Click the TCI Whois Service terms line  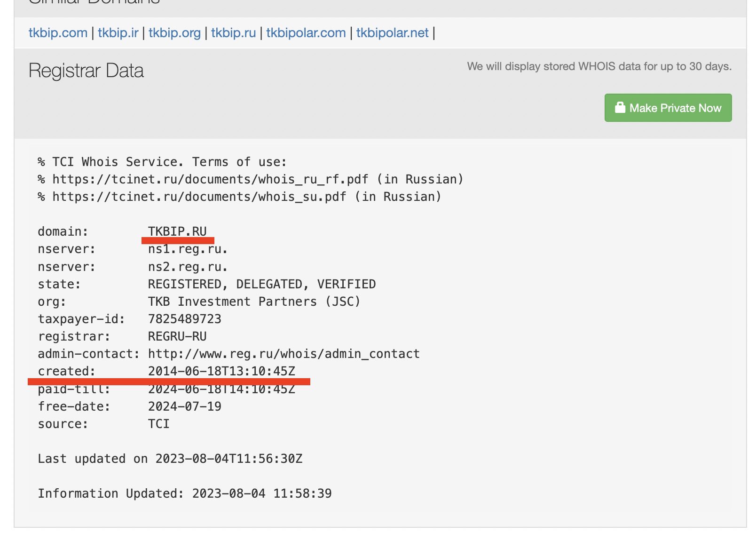[162, 162]
